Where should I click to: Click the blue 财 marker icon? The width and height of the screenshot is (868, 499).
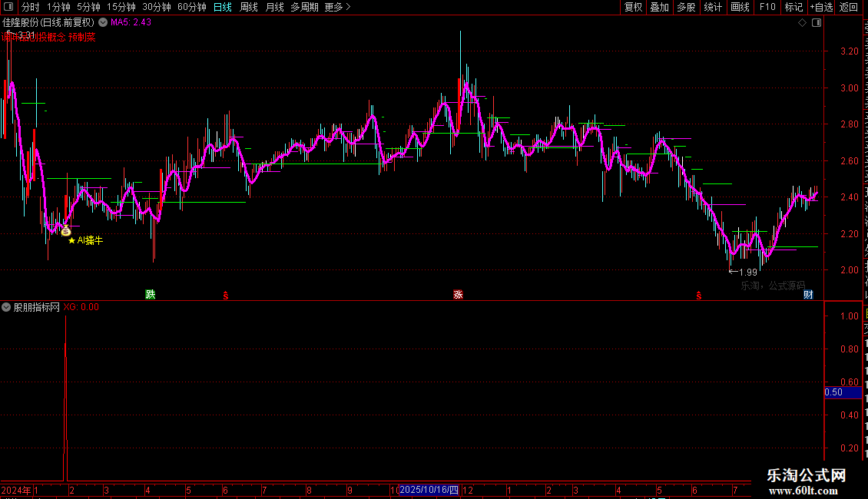[x=808, y=294]
